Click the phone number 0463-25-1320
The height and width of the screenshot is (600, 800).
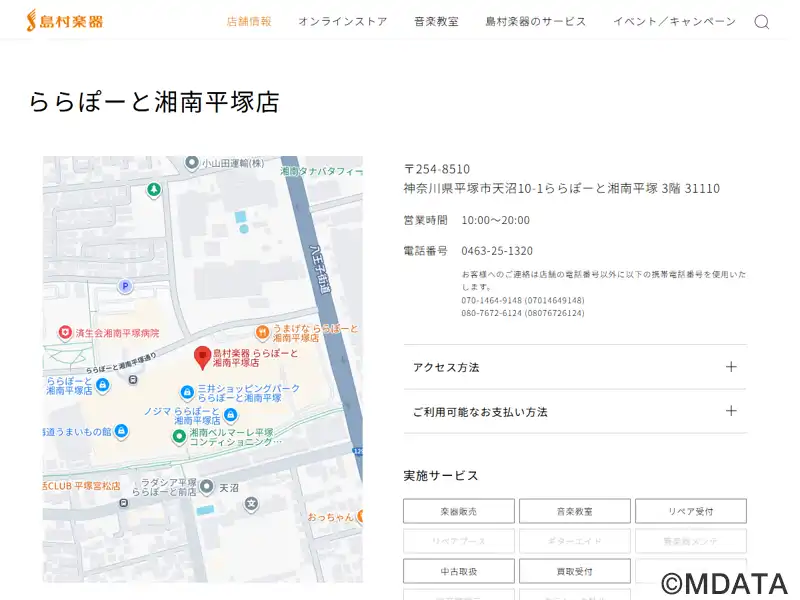point(497,251)
